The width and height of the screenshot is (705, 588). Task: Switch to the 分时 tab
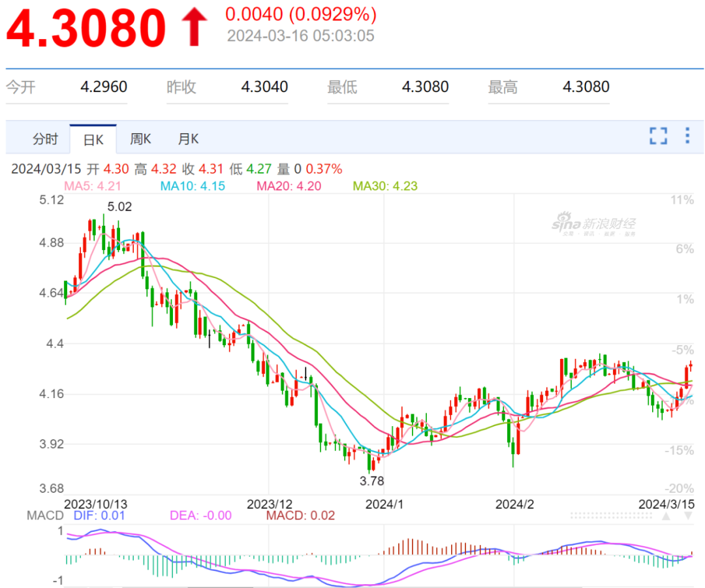tap(45, 139)
